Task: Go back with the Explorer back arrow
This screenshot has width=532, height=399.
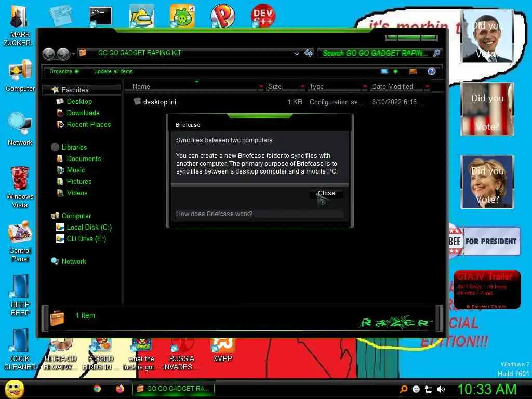Action: [x=48, y=54]
